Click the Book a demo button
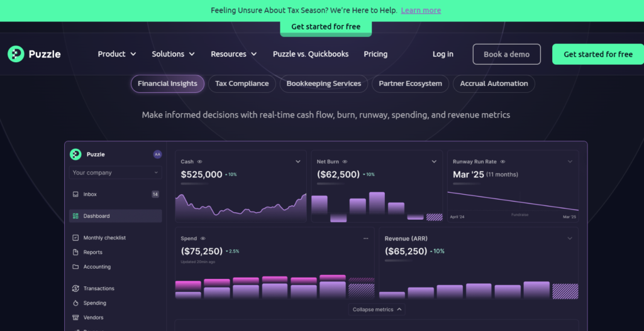The width and height of the screenshot is (644, 331). 506,54
